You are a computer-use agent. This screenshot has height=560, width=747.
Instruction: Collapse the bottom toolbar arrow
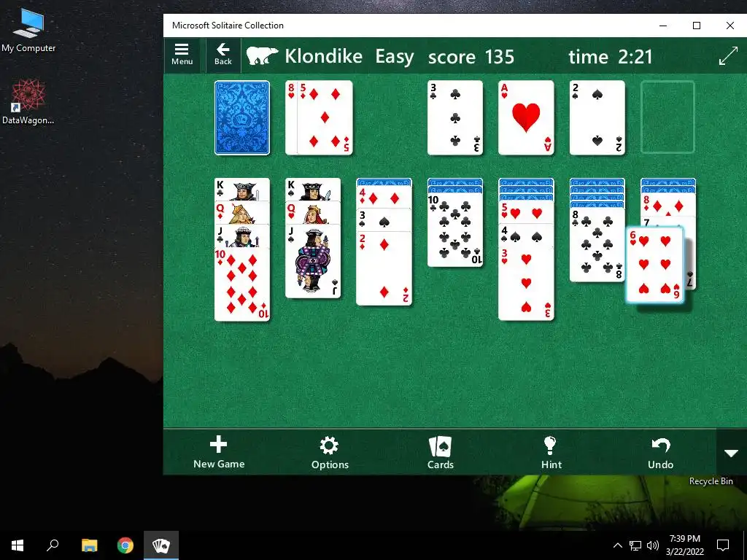(731, 453)
